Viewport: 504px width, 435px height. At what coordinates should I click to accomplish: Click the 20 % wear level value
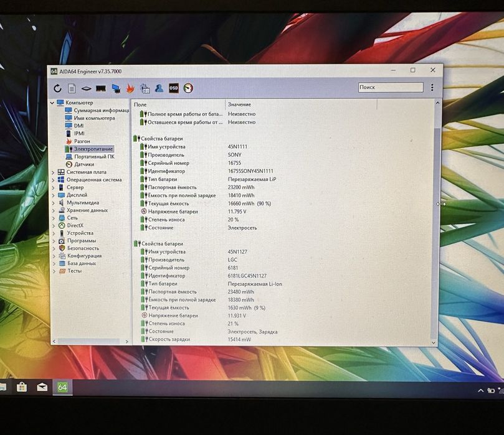click(x=233, y=220)
